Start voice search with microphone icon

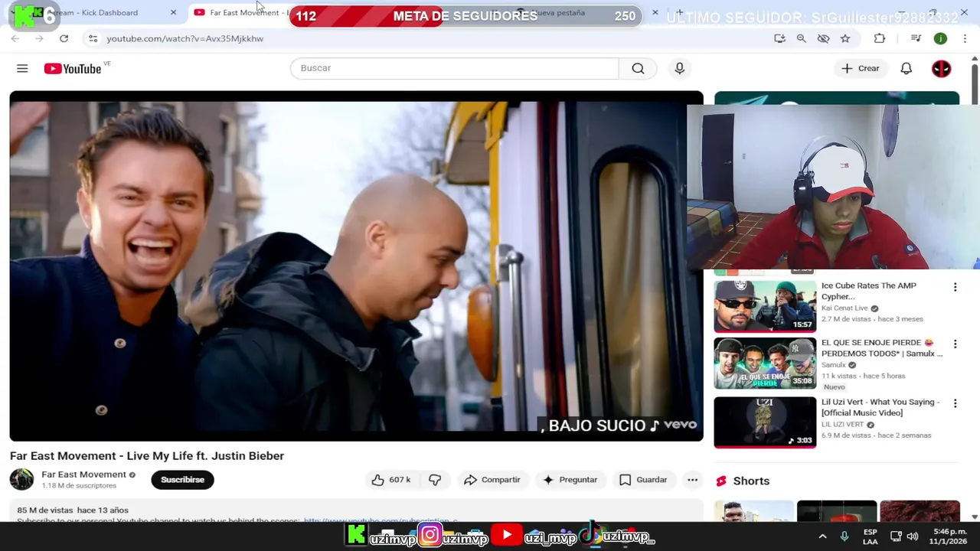pos(679,68)
